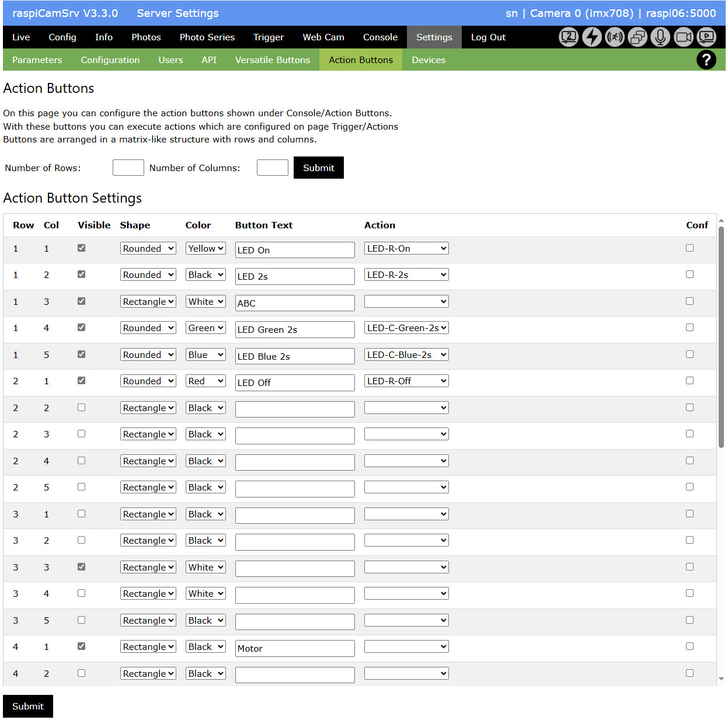Uncheck Visible for the LED On button row
The width and height of the screenshot is (728, 727).
(x=82, y=248)
